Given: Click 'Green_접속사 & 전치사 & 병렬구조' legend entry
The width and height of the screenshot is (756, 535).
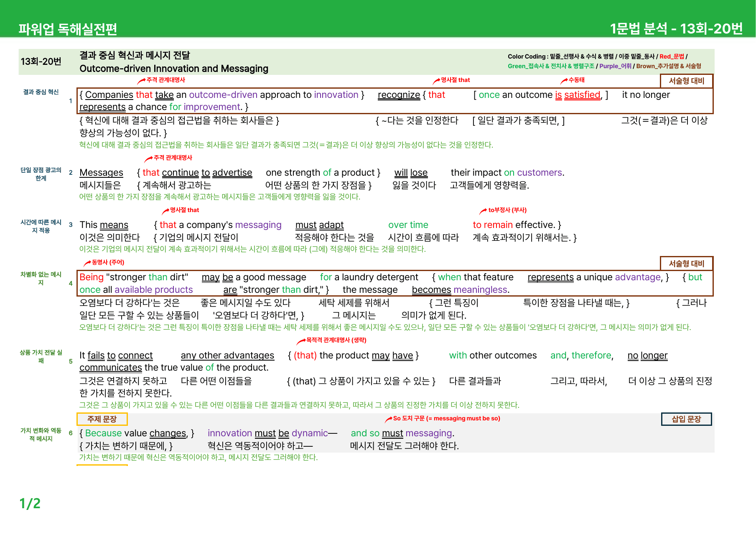Looking at the screenshot, I should point(551,66).
